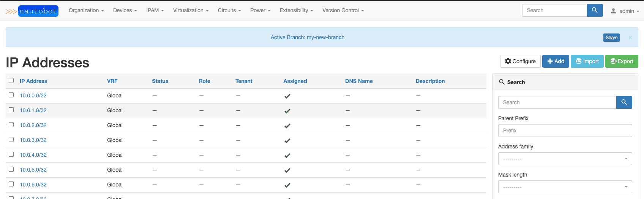Check the box for 10.0.6.0/32

point(11,184)
